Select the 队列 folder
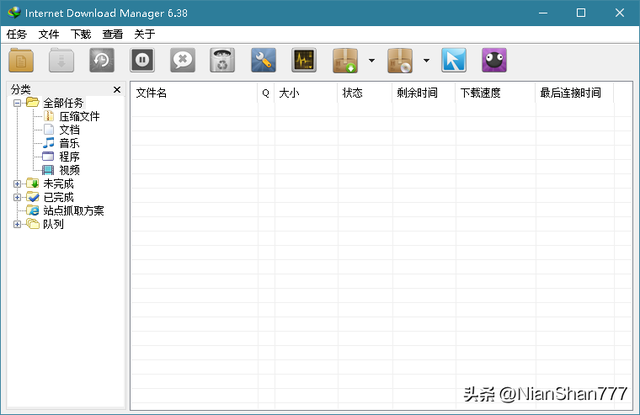 (x=53, y=224)
